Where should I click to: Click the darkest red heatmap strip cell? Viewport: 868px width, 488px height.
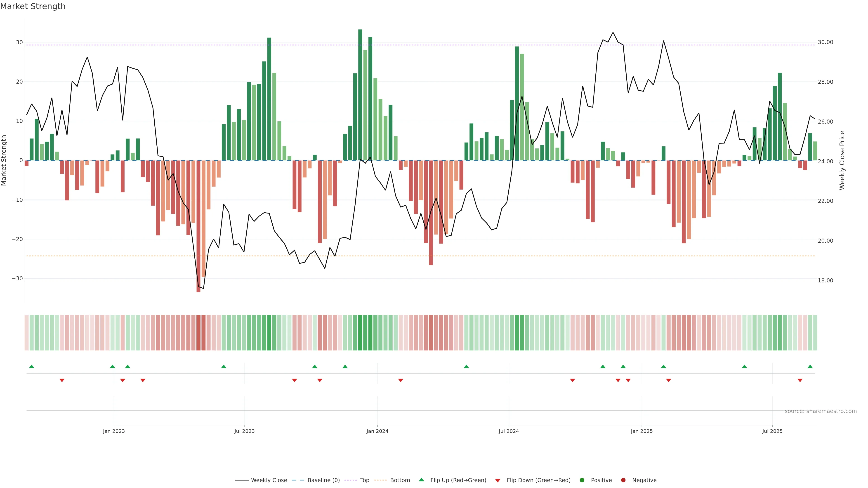click(198, 332)
